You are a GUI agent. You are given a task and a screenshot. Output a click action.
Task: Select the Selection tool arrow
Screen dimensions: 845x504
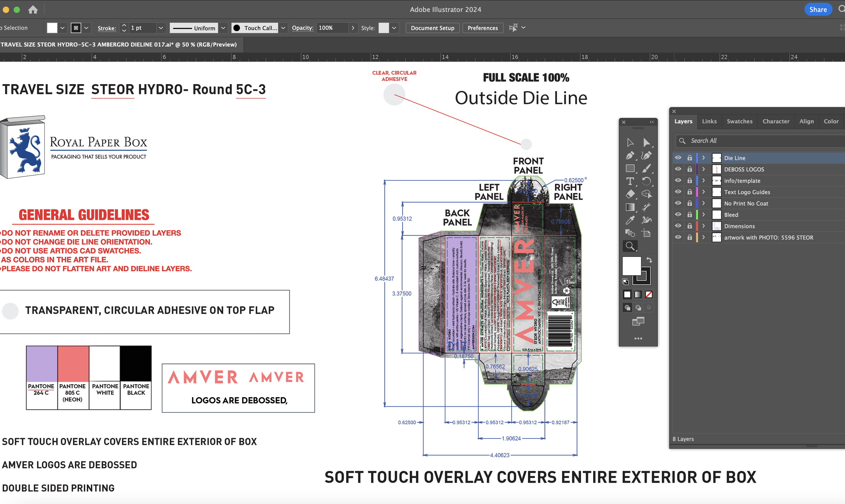click(630, 142)
